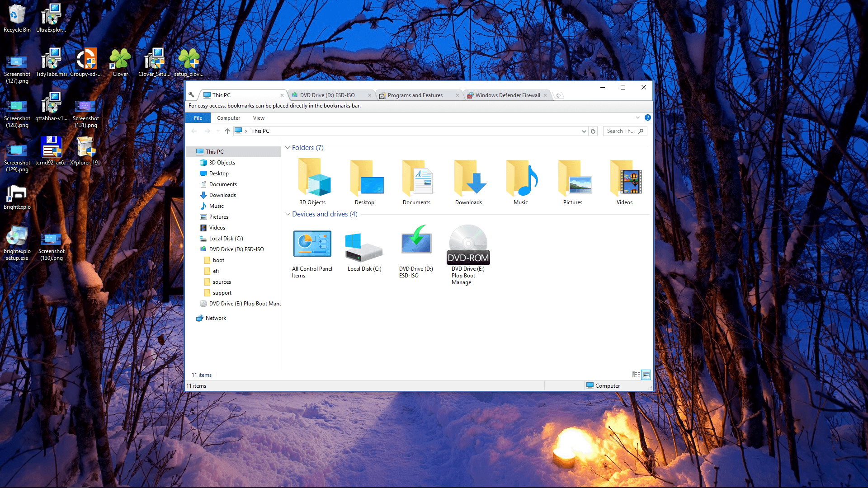Image resolution: width=868 pixels, height=488 pixels.
Task: Open a new Clover tab
Action: tap(558, 95)
